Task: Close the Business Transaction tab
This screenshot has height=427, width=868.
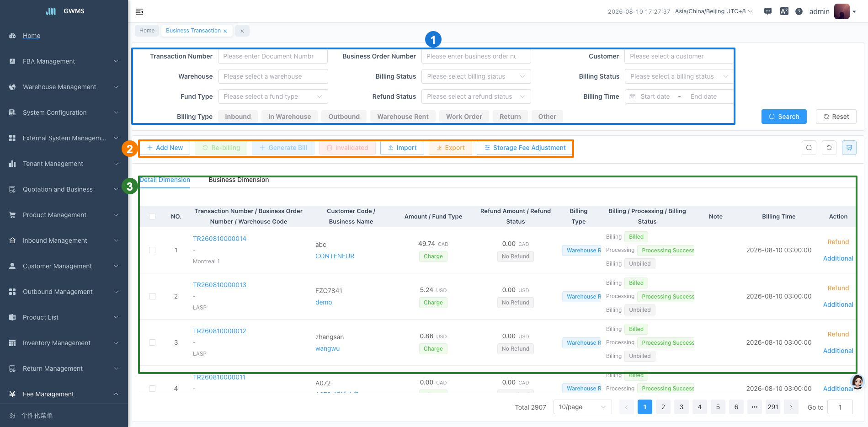Action: (225, 31)
